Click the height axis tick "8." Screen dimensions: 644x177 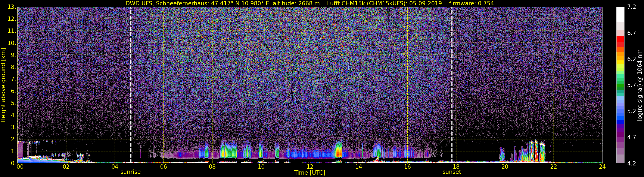pos(13,67)
